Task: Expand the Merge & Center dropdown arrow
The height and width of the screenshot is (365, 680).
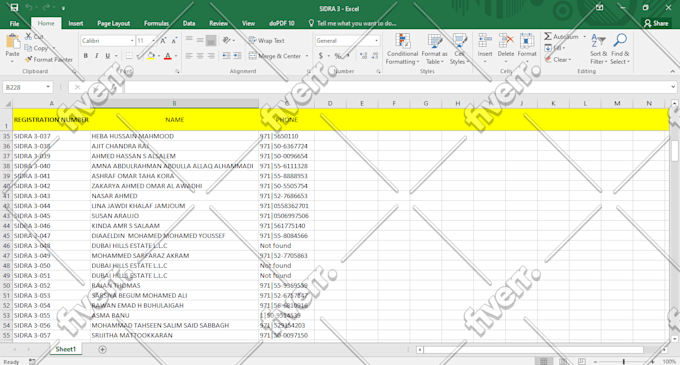Action: (307, 56)
